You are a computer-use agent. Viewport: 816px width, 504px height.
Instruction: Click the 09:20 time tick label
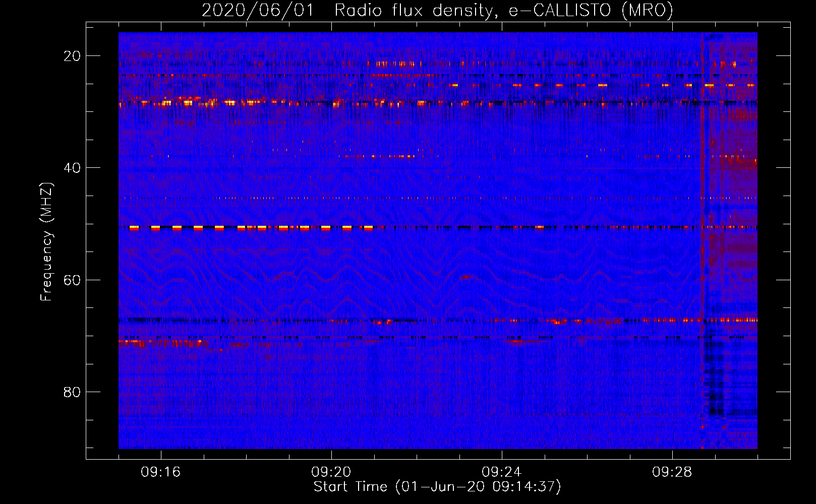[x=331, y=472]
